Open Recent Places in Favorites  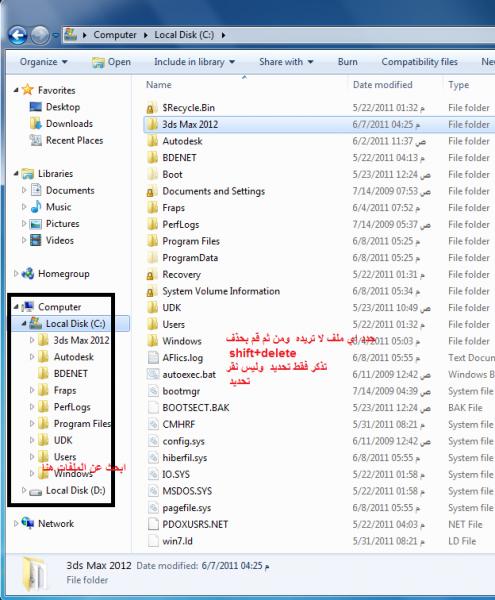coord(75,140)
